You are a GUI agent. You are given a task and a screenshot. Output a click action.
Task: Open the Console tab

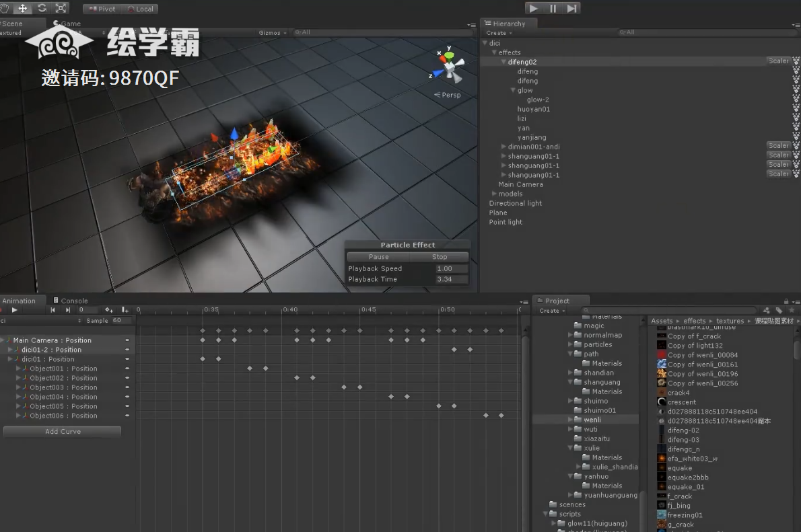pyautogui.click(x=70, y=301)
